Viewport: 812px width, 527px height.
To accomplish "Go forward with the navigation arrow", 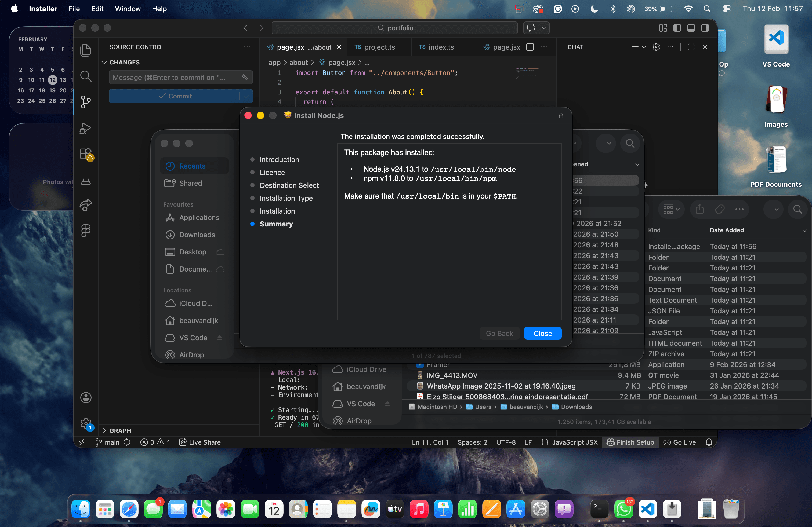I will click(260, 28).
